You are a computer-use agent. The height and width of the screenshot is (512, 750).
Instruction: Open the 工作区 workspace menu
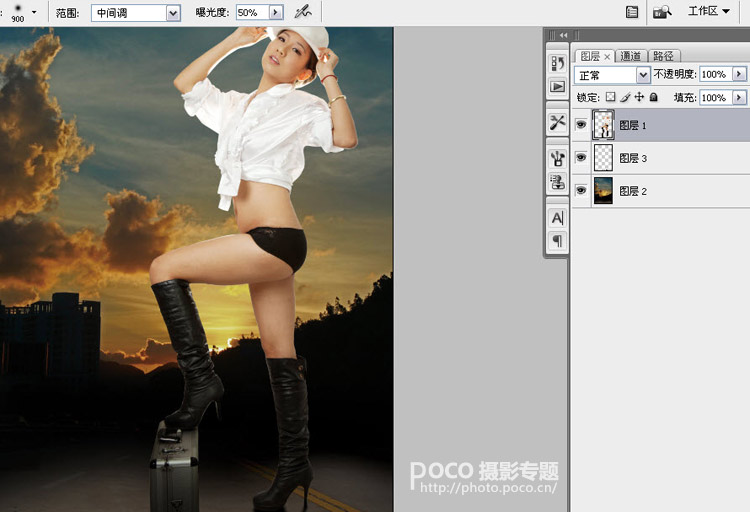point(708,11)
